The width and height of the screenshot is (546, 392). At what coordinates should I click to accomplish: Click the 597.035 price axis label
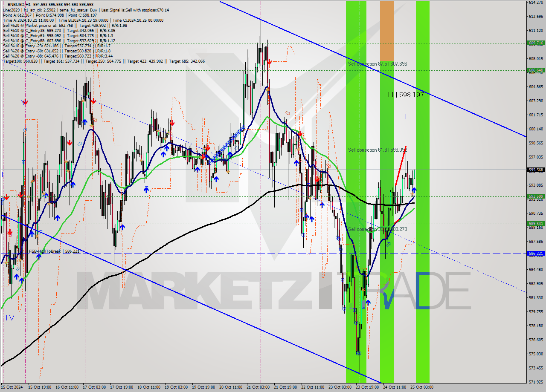click(536, 157)
